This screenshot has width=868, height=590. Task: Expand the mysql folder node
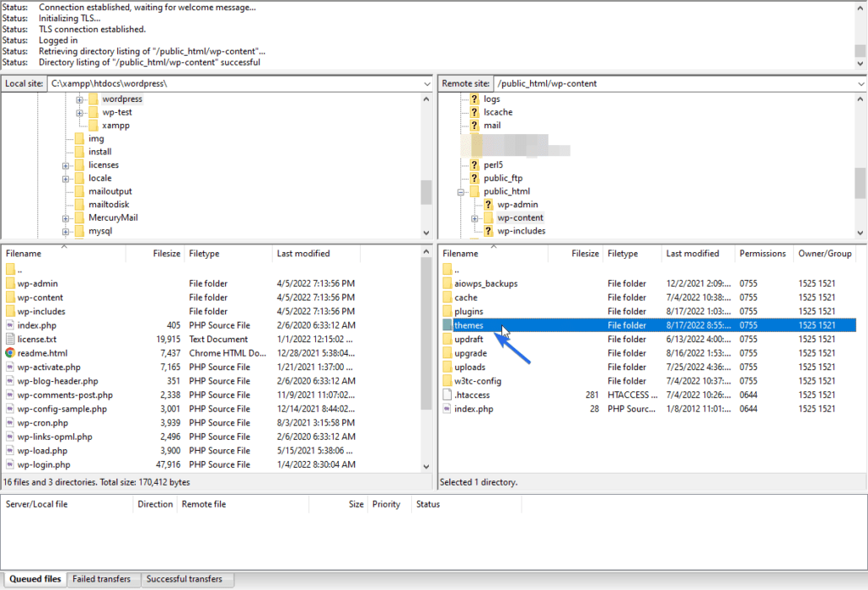coord(66,232)
